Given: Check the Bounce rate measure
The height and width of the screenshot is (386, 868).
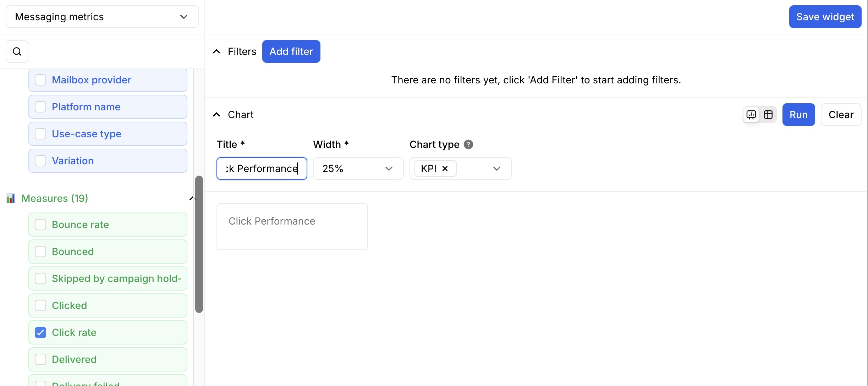Looking at the screenshot, I should tap(40, 225).
